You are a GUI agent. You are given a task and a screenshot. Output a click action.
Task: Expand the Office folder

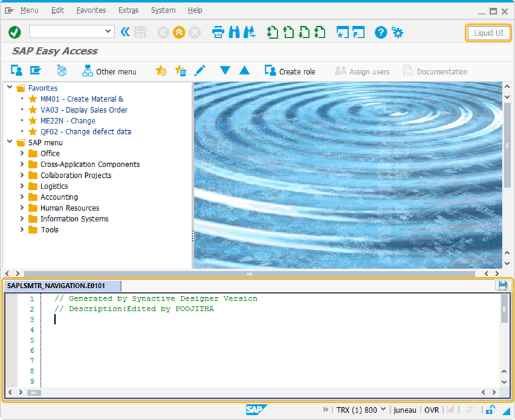pyautogui.click(x=21, y=153)
